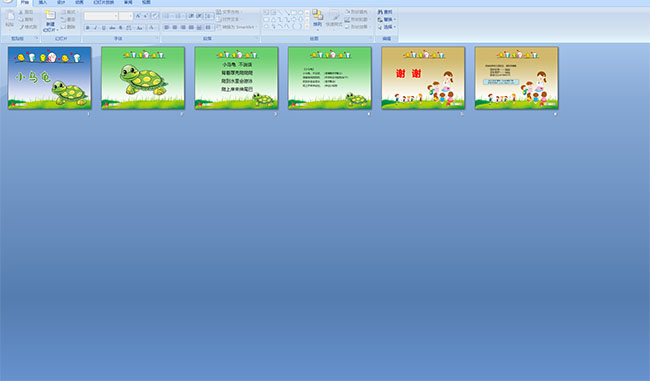The width and height of the screenshot is (650, 381).
Task: Click the Clear Formatting eraser icon
Action: pyautogui.click(x=155, y=16)
